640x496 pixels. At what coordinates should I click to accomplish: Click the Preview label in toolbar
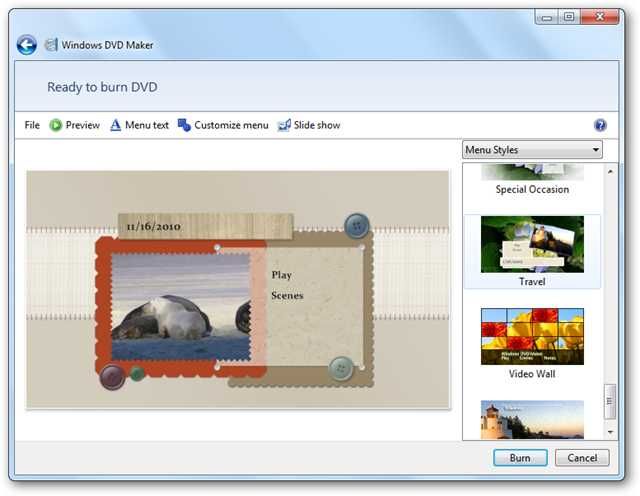point(83,125)
